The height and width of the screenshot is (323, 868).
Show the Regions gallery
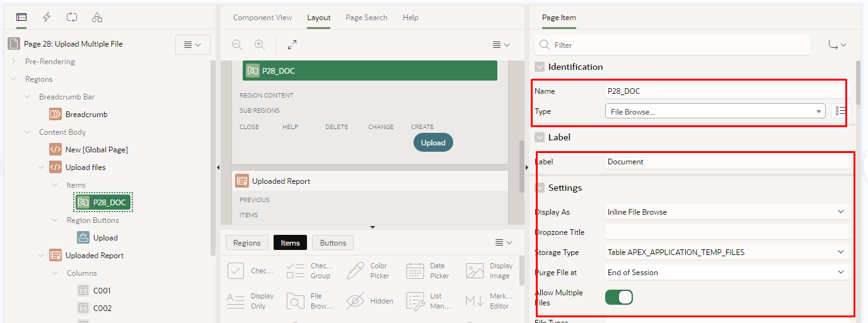tap(246, 243)
